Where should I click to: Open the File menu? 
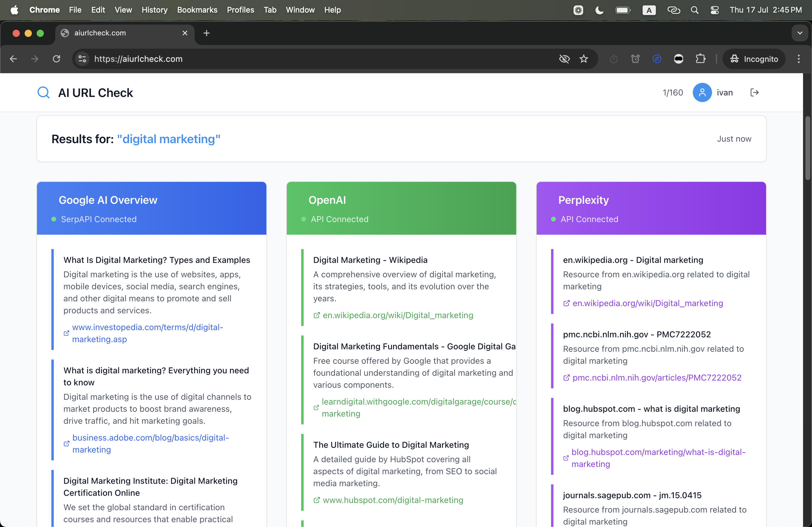75,10
